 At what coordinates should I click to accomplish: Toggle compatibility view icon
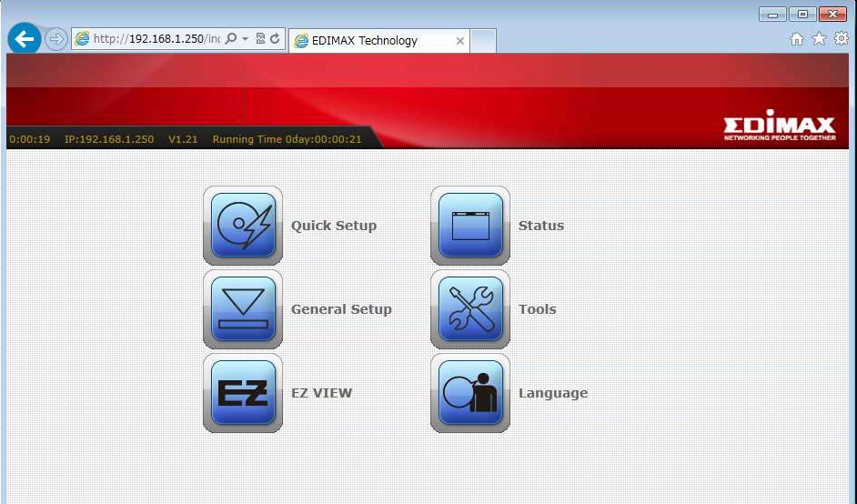260,38
